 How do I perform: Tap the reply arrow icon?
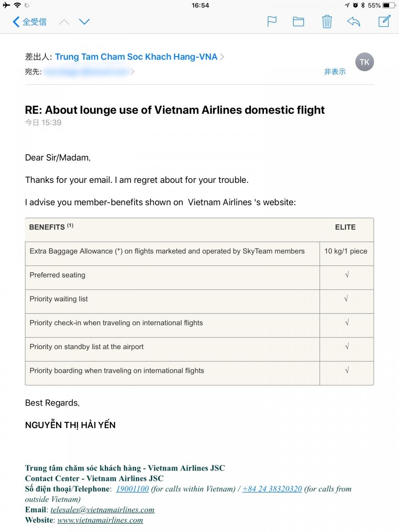(x=354, y=21)
